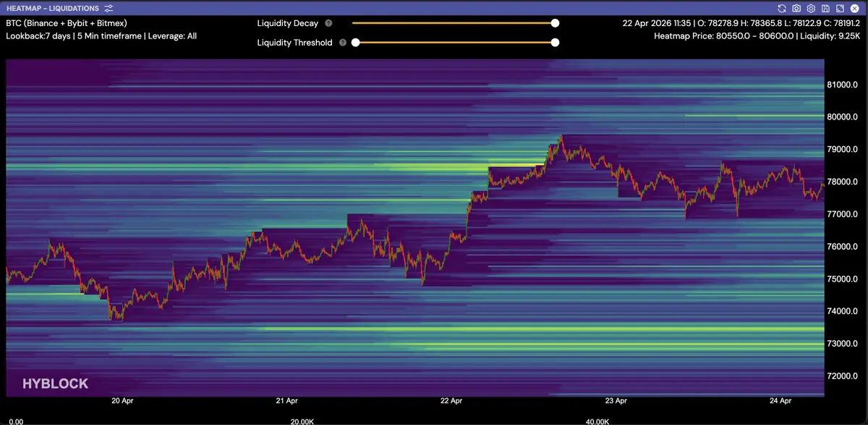Show help for Liquidity Decay
The height and width of the screenshot is (425, 868).
(x=329, y=23)
